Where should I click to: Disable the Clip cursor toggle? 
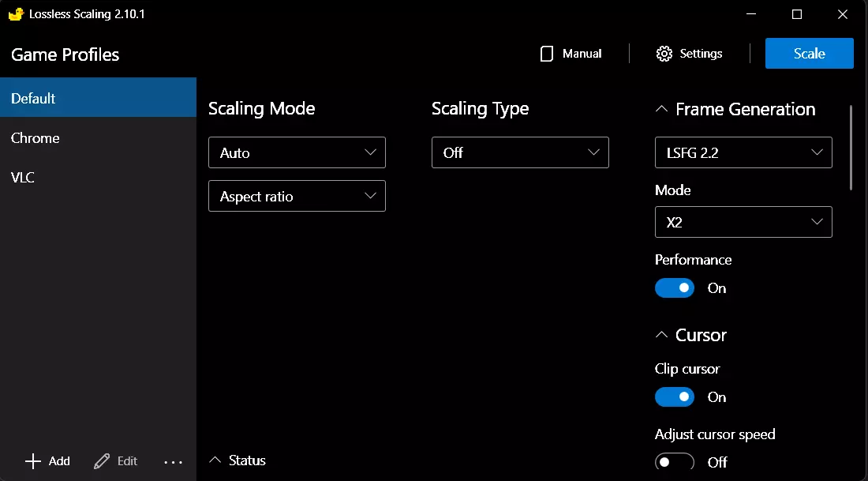675,397
